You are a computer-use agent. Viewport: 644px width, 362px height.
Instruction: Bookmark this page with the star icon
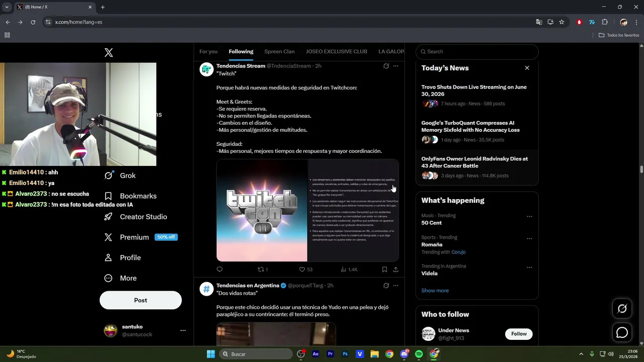[561, 22]
